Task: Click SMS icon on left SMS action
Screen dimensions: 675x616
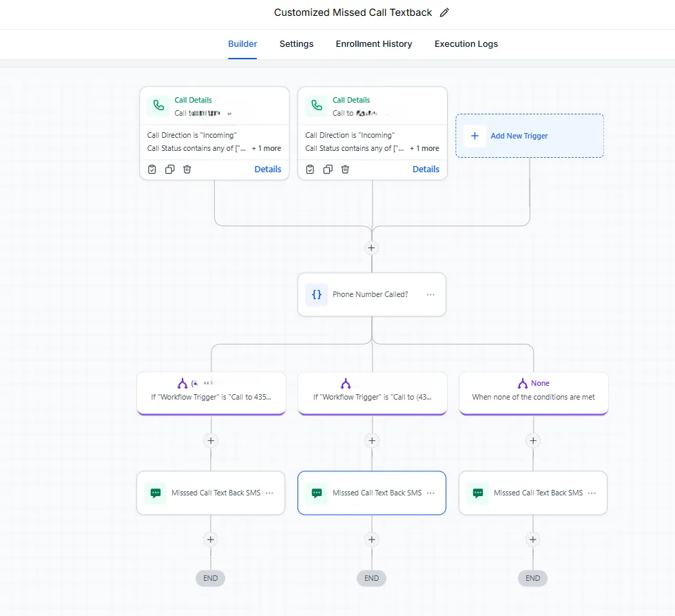Action: pos(156,493)
